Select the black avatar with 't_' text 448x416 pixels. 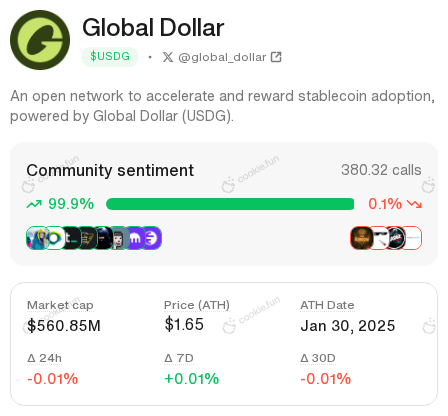[71, 238]
